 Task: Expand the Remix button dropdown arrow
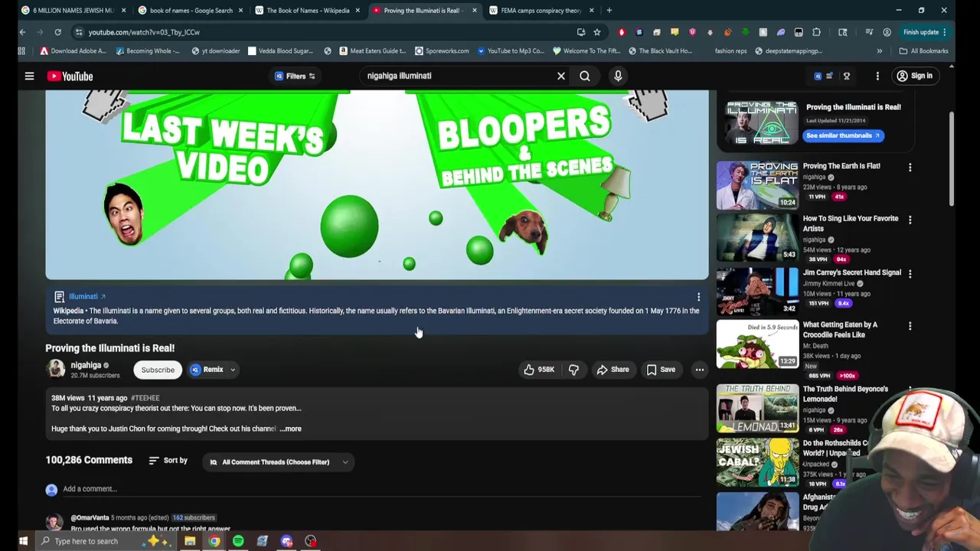[233, 370]
